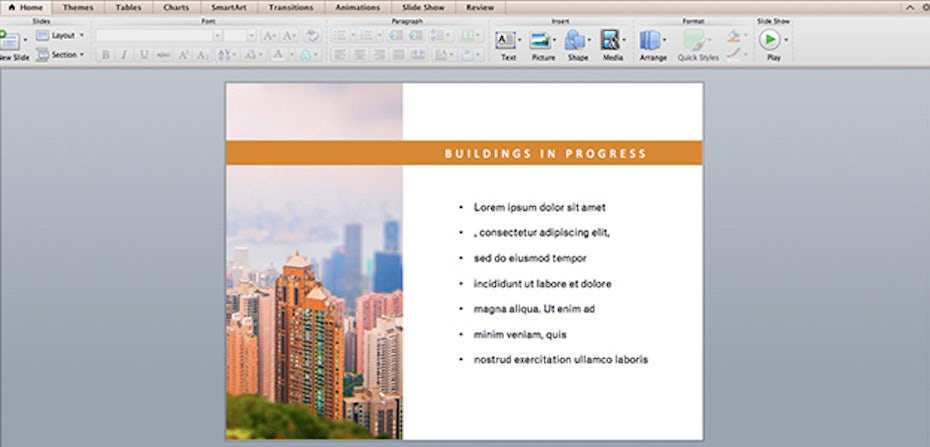
Task: Collapse the ribbon with the chevron
Action: (910, 8)
